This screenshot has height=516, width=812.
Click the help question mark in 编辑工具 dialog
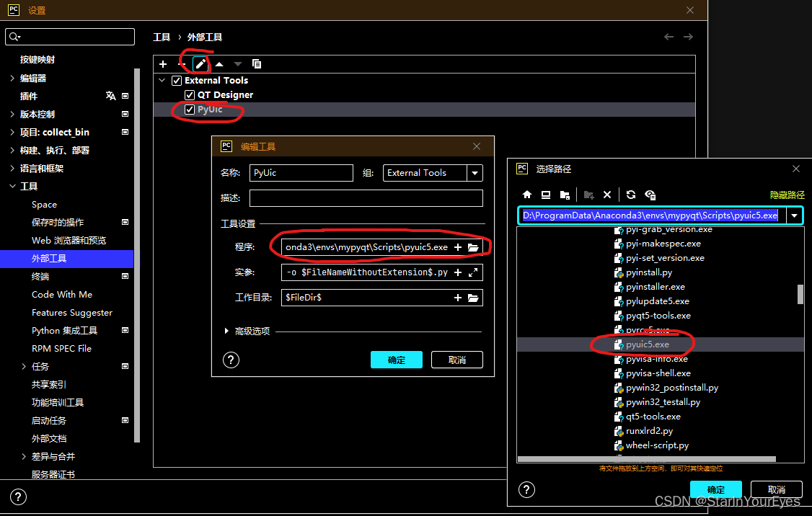pos(231,360)
